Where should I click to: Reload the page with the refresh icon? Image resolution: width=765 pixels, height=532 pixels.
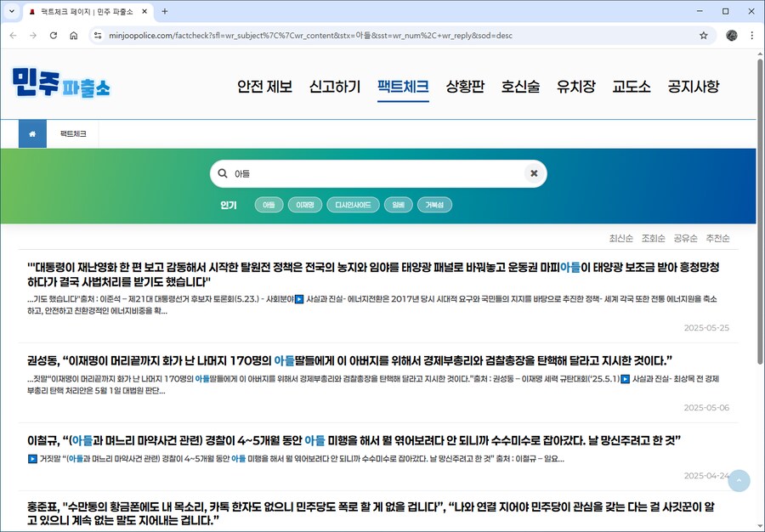pyautogui.click(x=54, y=36)
